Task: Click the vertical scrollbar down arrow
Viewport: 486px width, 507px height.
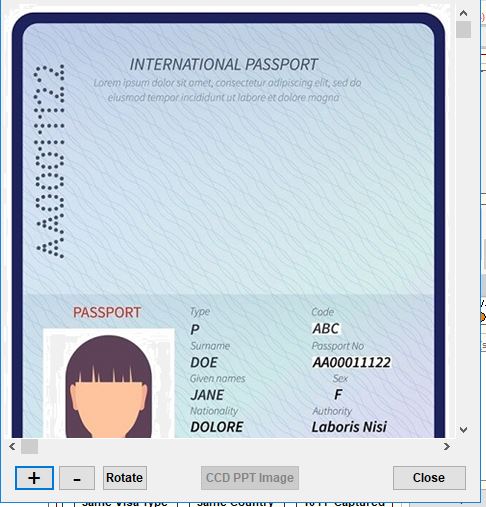Action: [463, 430]
